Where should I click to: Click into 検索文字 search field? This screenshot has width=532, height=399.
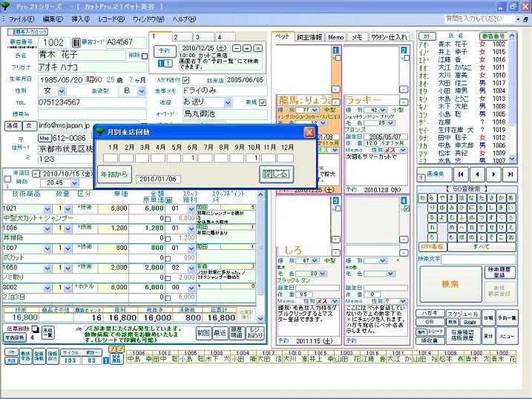(479, 260)
